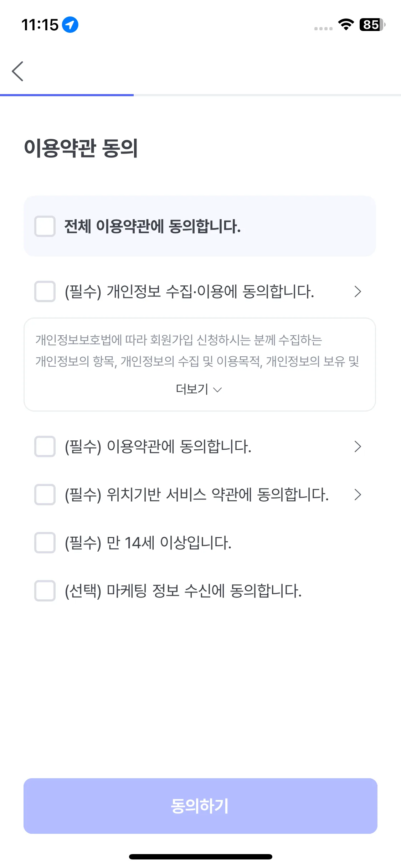Check the optional marketing information checkbox
Screen dimensions: 401x868
[x=45, y=591]
